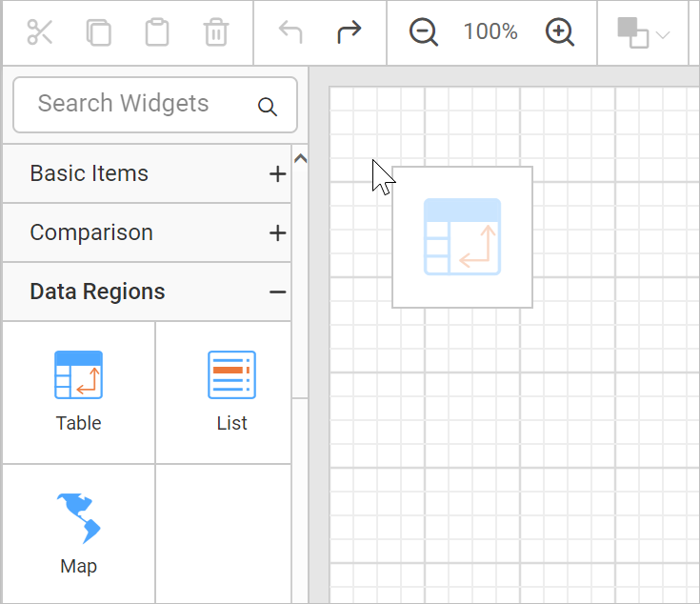Redo the last action

[350, 32]
